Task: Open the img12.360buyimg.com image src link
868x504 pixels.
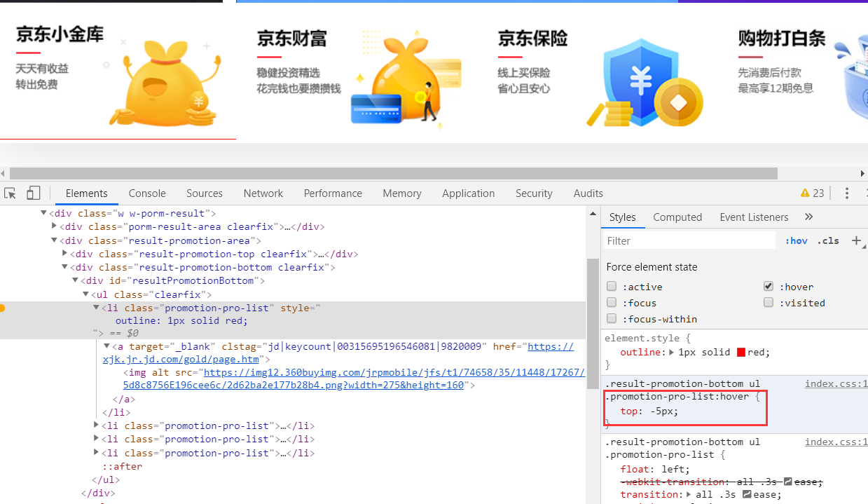Action: (353, 379)
